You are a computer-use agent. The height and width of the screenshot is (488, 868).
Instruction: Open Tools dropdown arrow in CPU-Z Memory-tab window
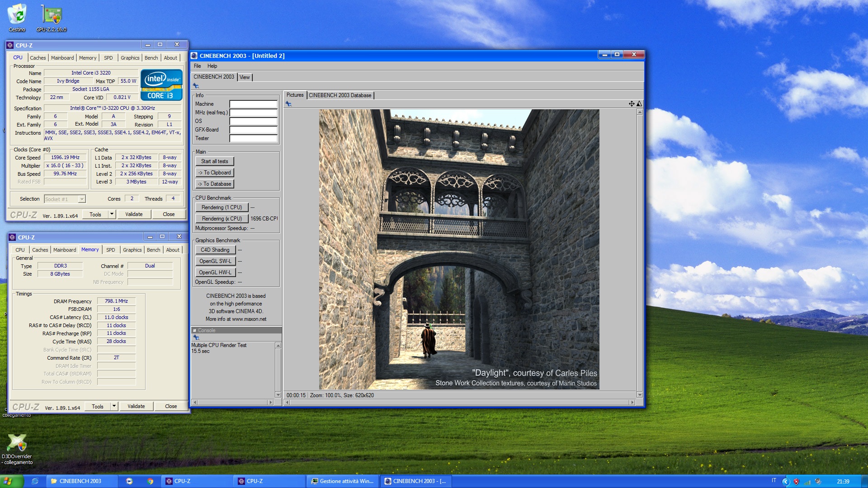[x=114, y=406]
